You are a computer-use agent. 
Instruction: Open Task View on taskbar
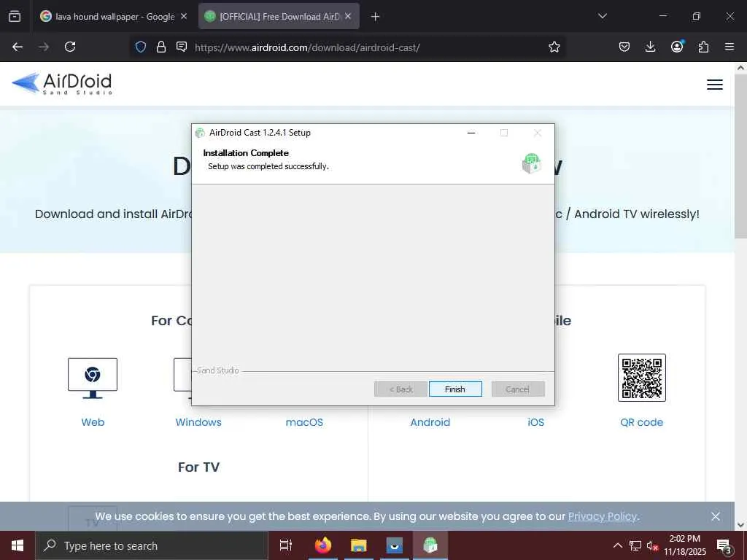coord(286,545)
